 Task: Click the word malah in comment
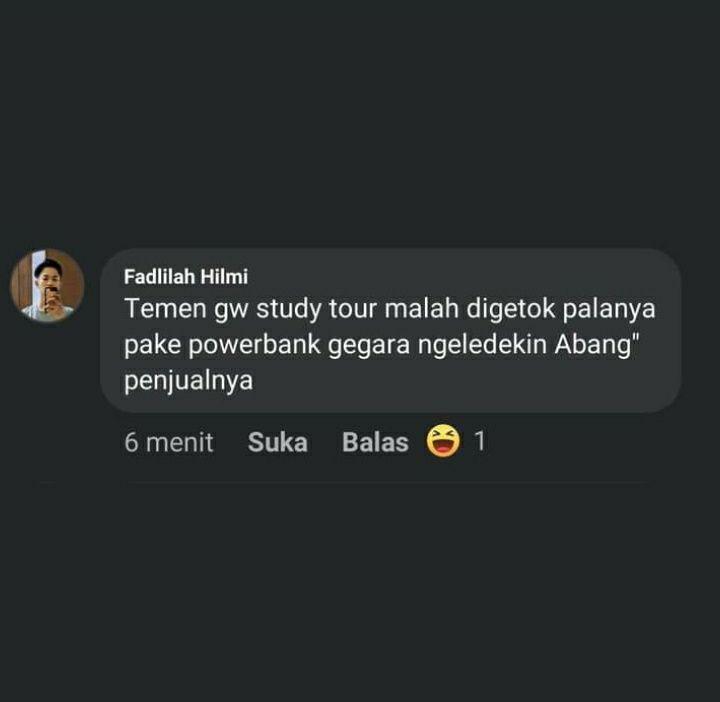[422, 309]
